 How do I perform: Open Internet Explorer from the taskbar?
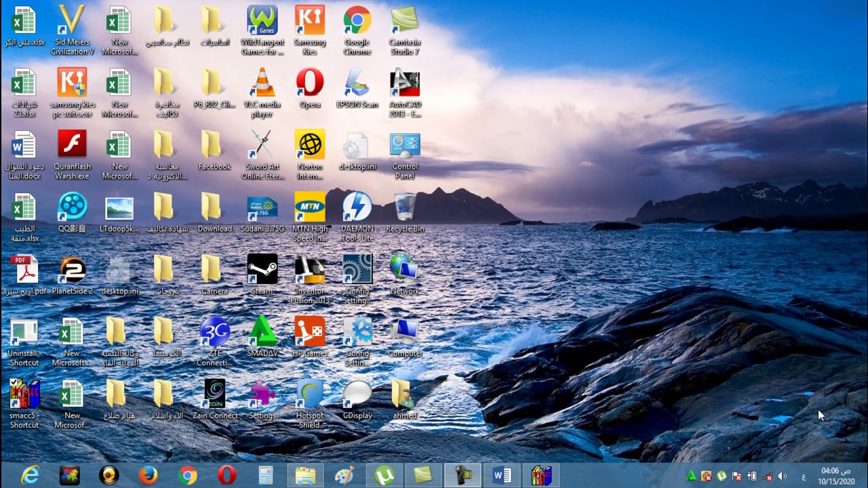[30, 475]
